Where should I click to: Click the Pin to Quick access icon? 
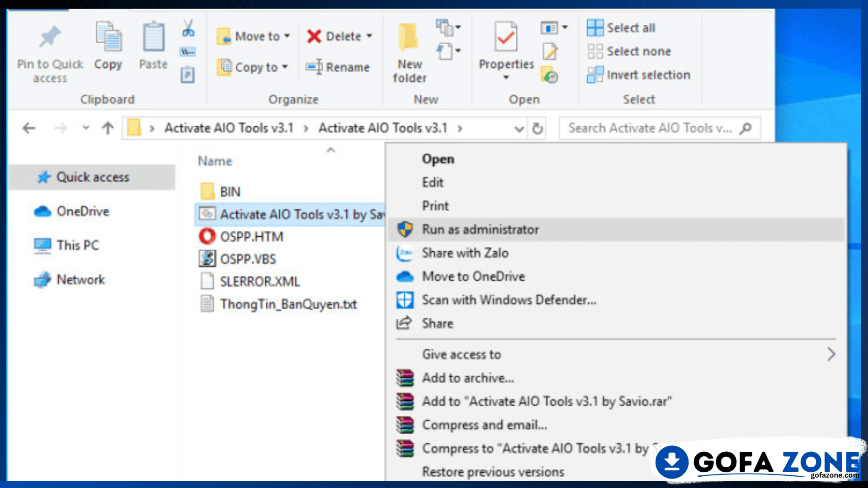click(x=50, y=37)
